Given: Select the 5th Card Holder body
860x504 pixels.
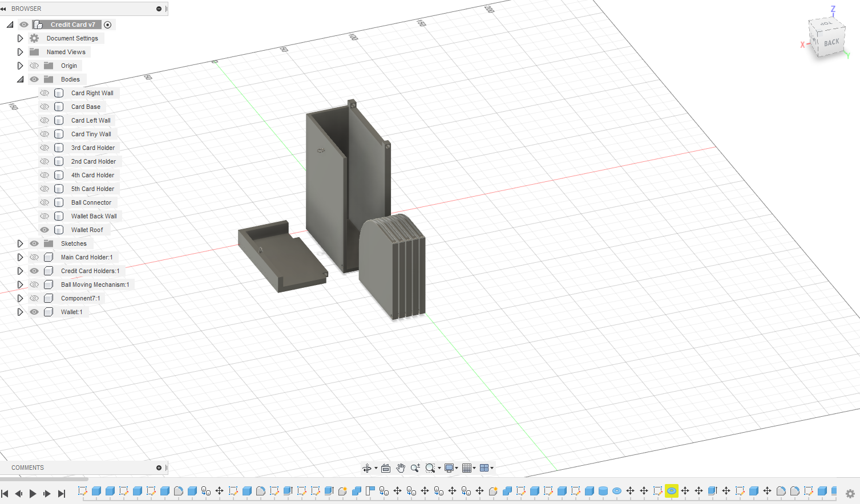Looking at the screenshot, I should [x=92, y=189].
